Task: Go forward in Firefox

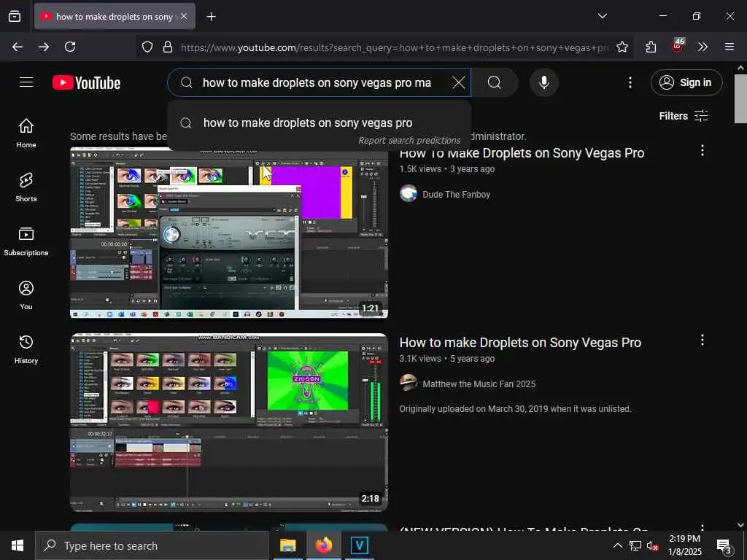Action: [44, 47]
